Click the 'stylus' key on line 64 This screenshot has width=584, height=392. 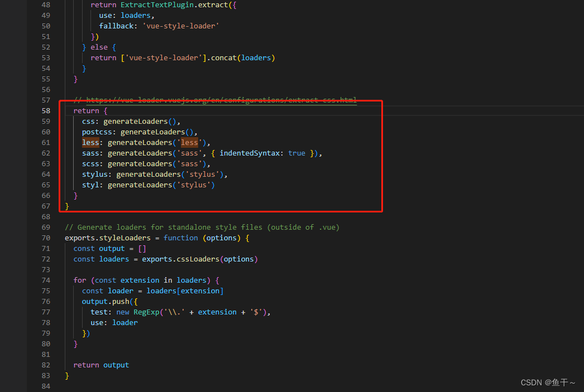coord(94,175)
